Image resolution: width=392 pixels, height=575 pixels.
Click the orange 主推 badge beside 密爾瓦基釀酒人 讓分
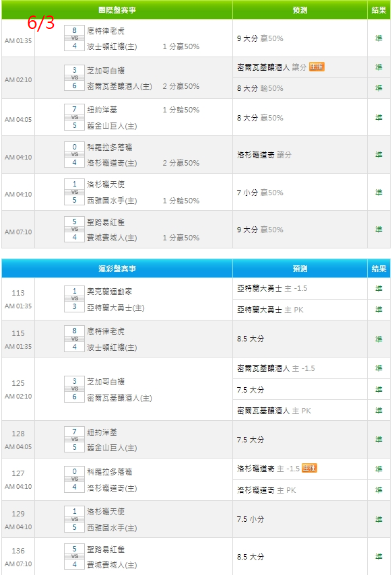[317, 67]
